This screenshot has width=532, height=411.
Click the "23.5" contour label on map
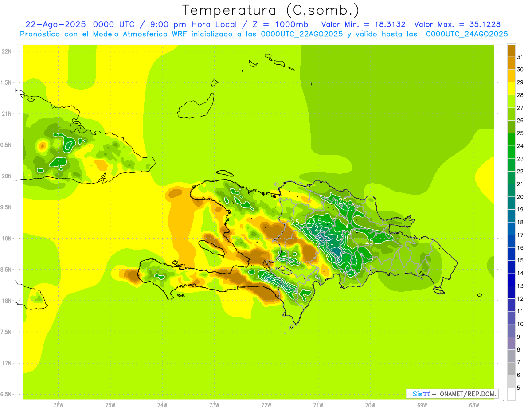coord(314,221)
